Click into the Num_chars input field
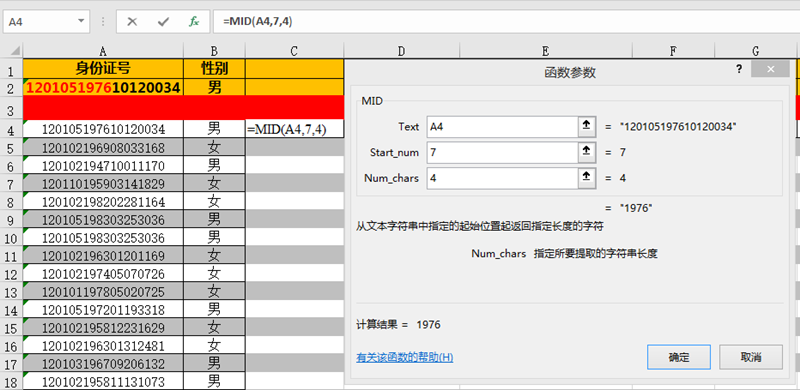 pyautogui.click(x=502, y=178)
